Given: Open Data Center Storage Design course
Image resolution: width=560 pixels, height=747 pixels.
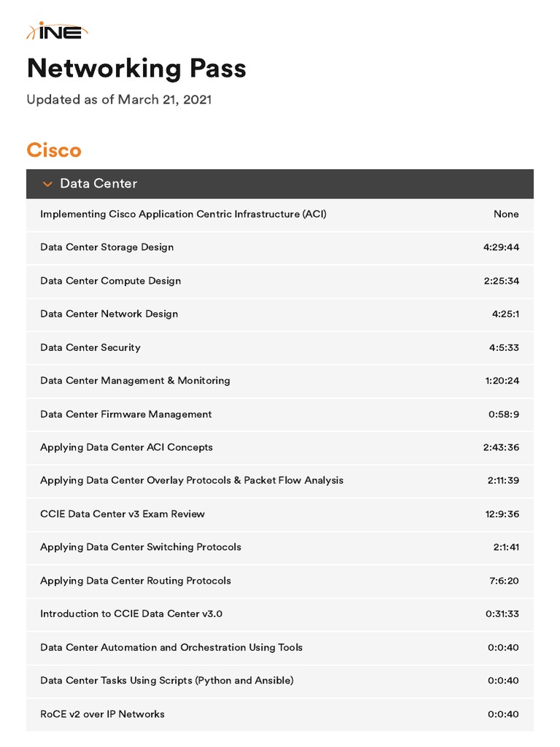Looking at the screenshot, I should click(107, 247).
